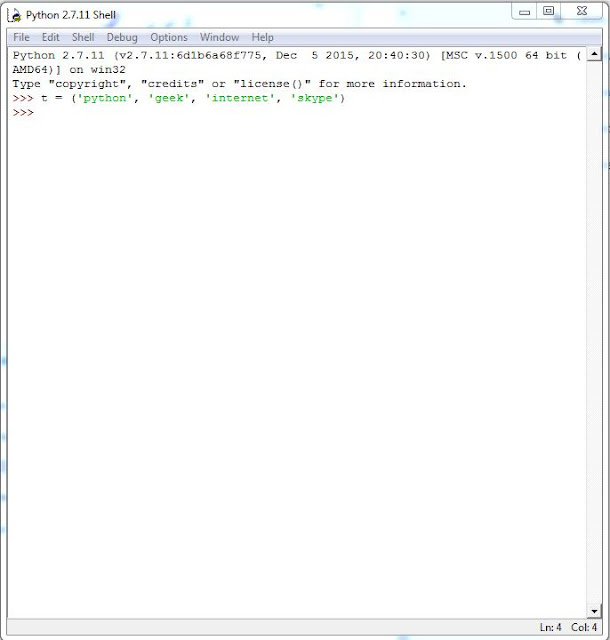This screenshot has width=610, height=640.
Task: Click the 'internet' string in tuple
Action: (x=240, y=98)
